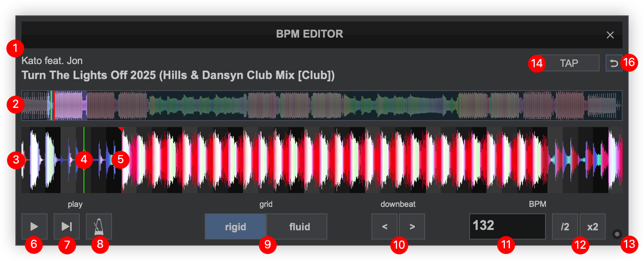This screenshot has height=261, width=644.
Task: Toggle the metronome icon
Action: tap(99, 226)
